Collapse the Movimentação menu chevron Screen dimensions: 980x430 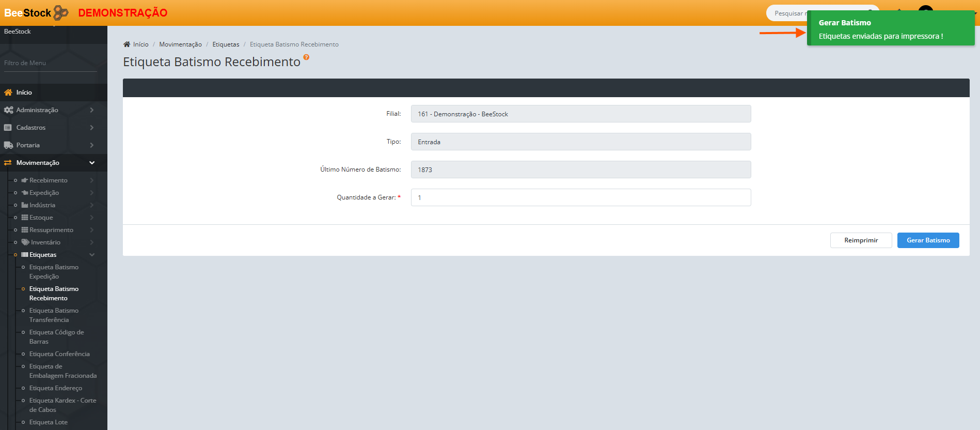tap(92, 163)
